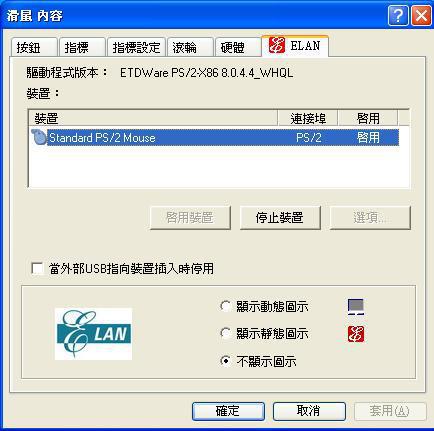
Task: Click the dynamic tray icon preview (monitor)
Action: click(x=356, y=307)
